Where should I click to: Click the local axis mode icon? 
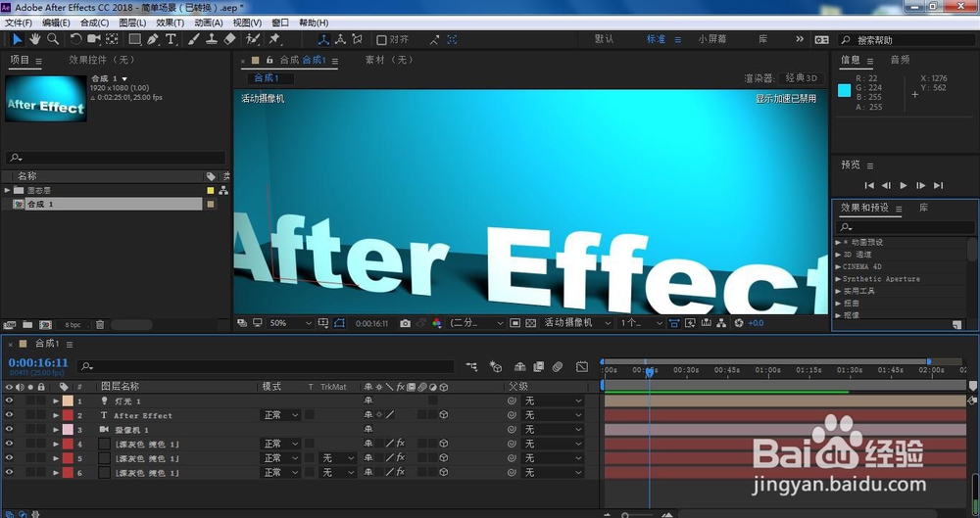tap(323, 39)
